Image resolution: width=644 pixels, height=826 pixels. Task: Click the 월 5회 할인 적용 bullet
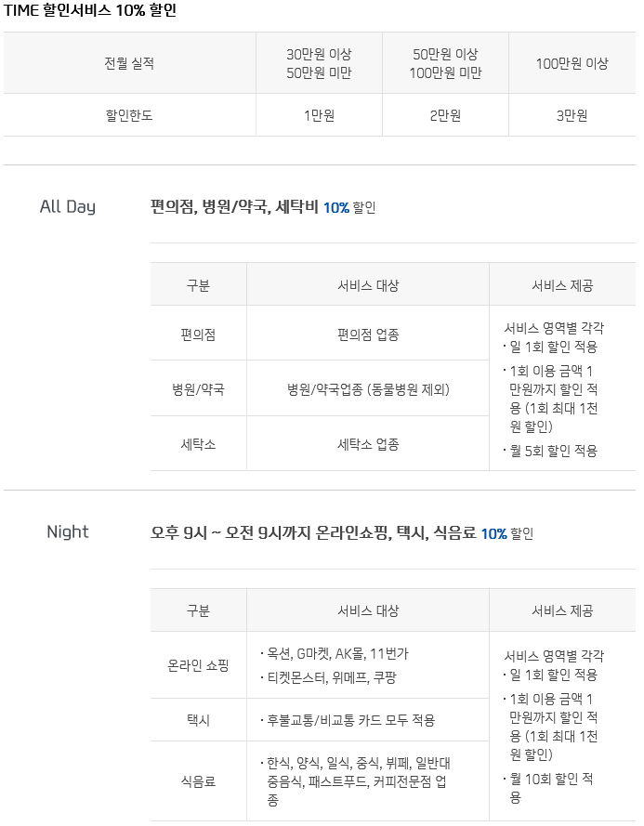(x=550, y=451)
